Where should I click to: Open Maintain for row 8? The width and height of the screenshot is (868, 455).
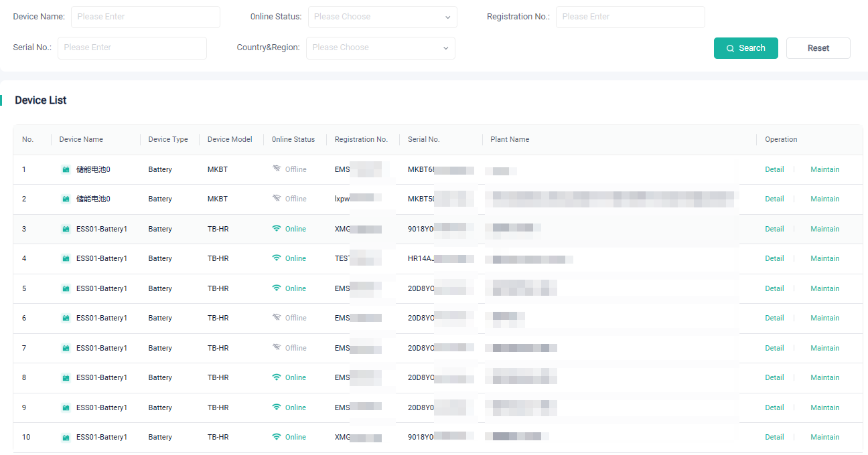pyautogui.click(x=825, y=377)
